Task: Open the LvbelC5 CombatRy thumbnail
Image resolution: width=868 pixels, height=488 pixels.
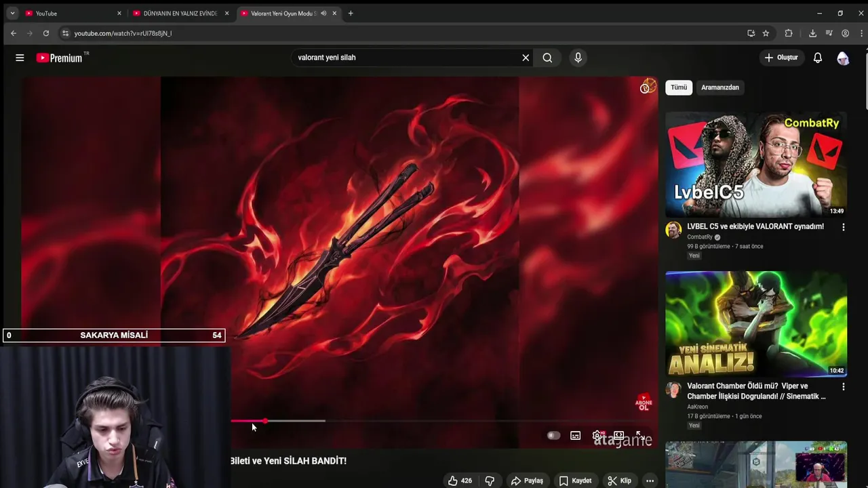Action: [756, 165]
